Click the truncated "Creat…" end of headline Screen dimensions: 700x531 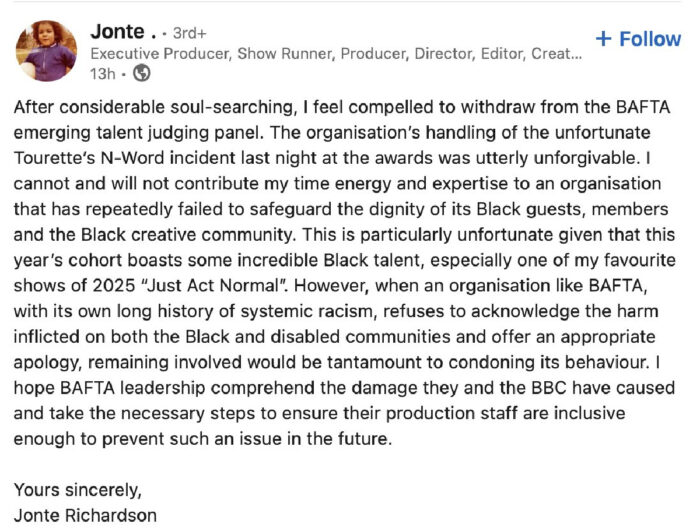[x=556, y=54]
